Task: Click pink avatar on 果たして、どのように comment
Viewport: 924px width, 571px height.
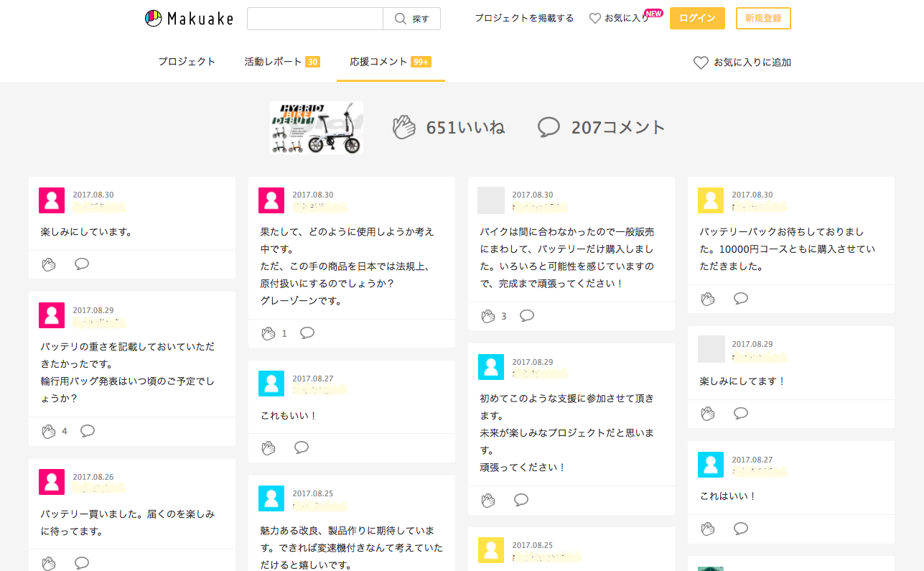Action: 271,200
